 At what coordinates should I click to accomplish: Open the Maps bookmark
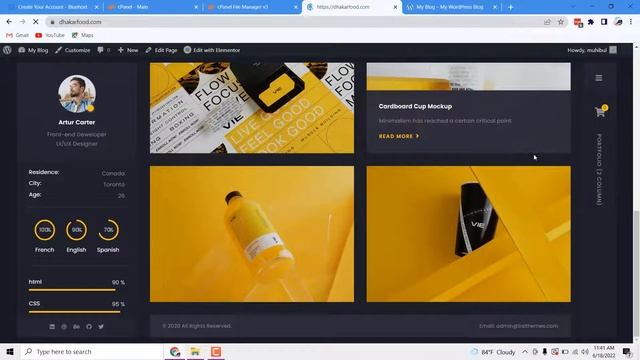[82, 35]
